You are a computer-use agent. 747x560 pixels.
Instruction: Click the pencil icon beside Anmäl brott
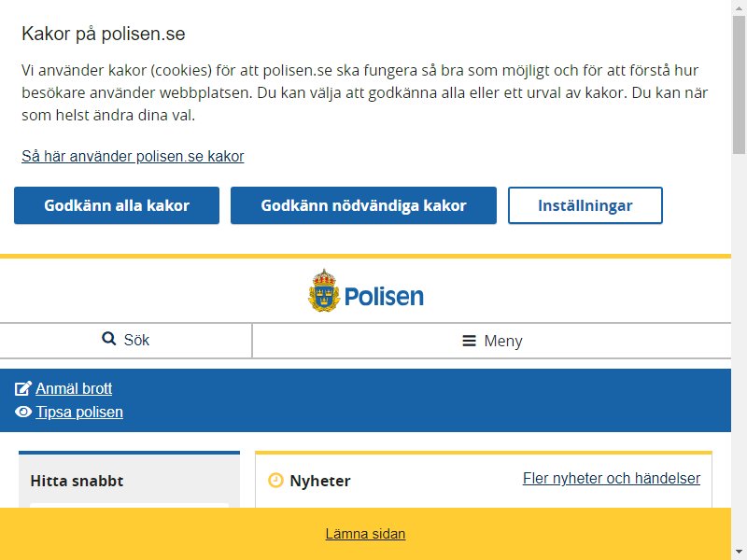(23, 388)
